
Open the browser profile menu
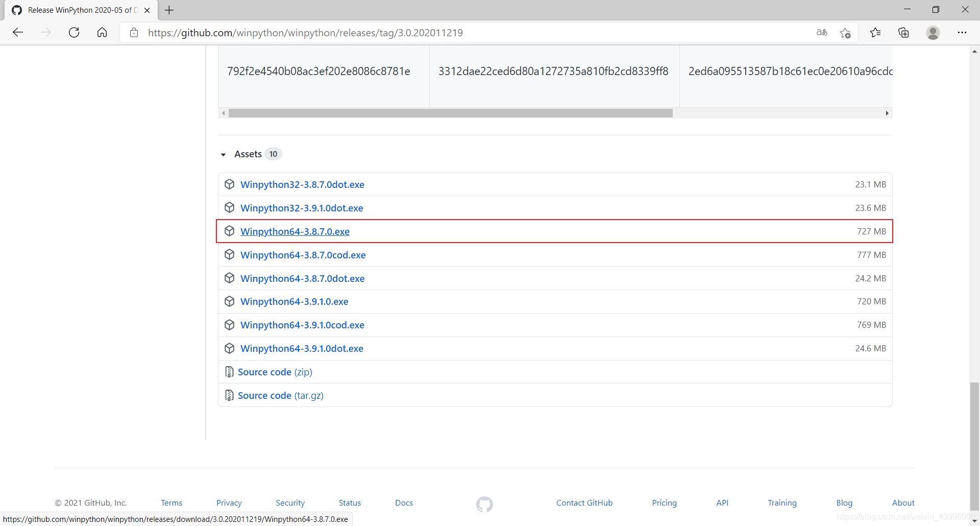933,33
